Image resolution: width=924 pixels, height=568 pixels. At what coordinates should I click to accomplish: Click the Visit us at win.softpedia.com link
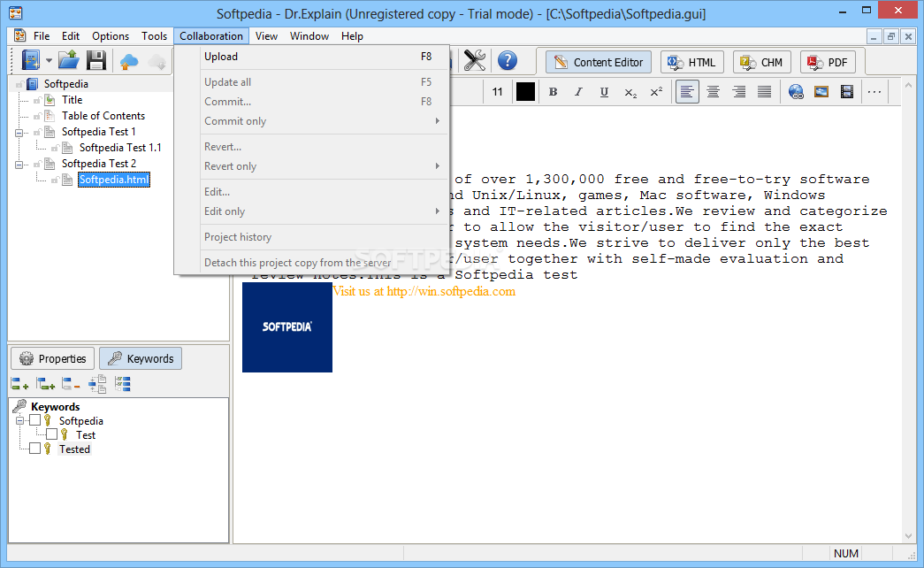(x=424, y=291)
